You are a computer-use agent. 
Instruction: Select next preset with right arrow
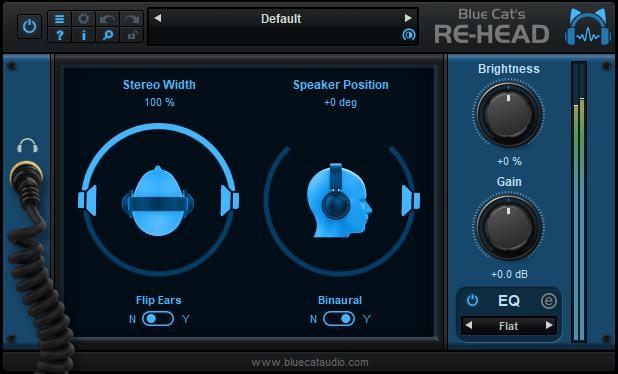tap(408, 18)
